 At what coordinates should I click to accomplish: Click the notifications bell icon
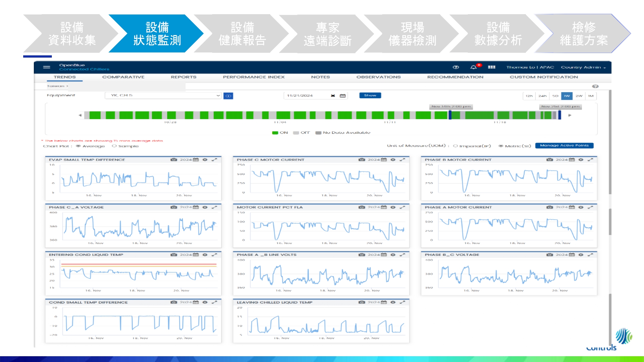(x=473, y=67)
